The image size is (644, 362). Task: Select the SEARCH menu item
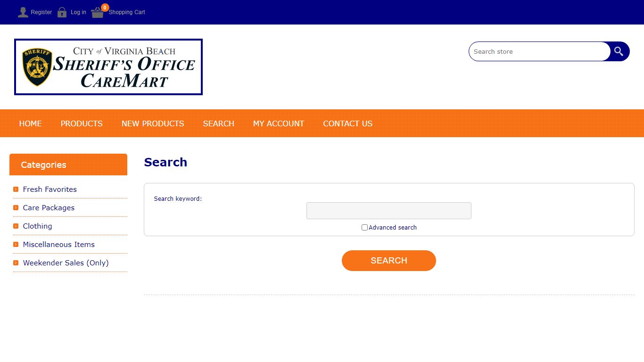click(219, 123)
